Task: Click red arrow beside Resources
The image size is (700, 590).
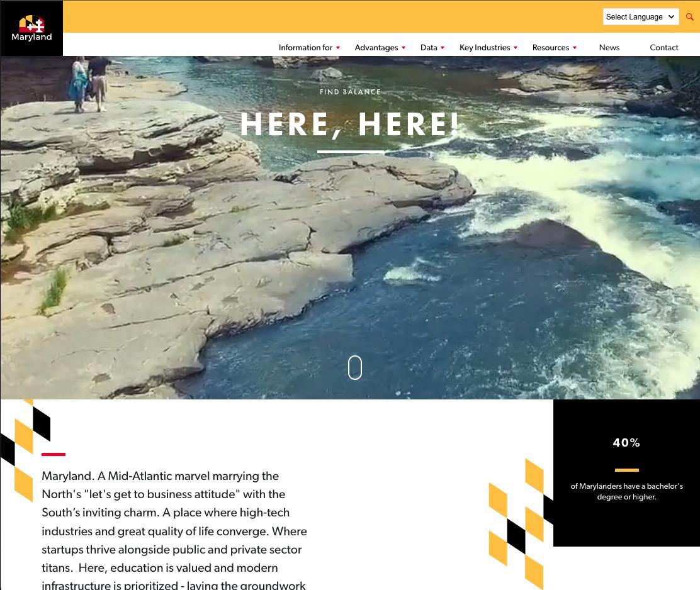Action: tap(575, 48)
